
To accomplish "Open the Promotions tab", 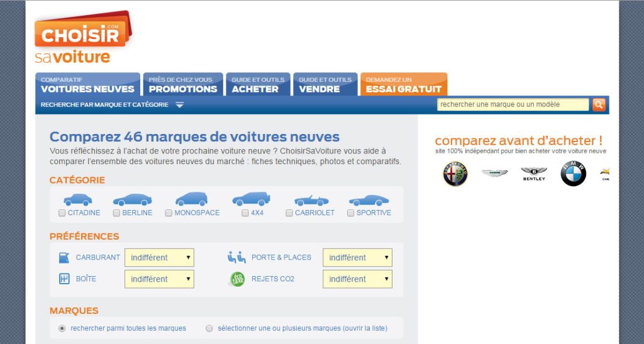I will click(183, 84).
